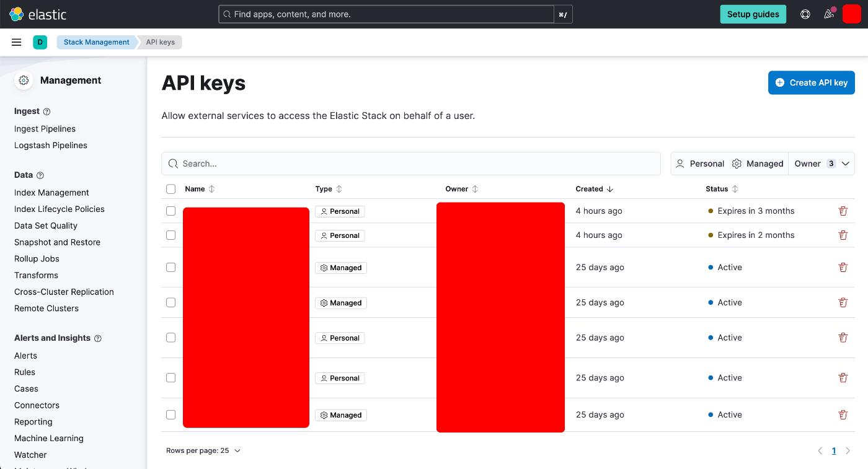
Task: Delete first Managed key created 25 days ago
Action: pyautogui.click(x=843, y=267)
